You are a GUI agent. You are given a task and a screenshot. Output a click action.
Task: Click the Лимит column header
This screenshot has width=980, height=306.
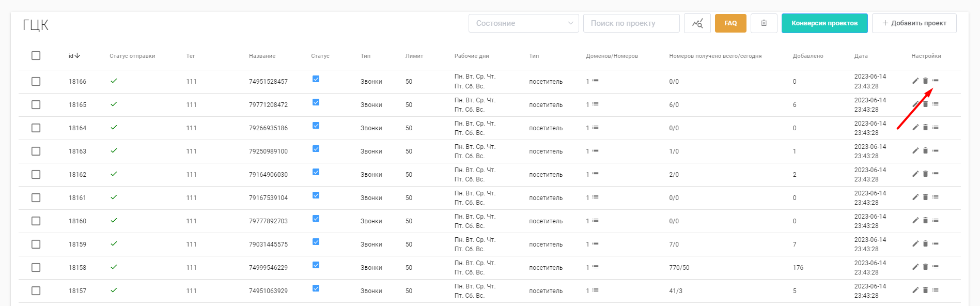pos(414,56)
